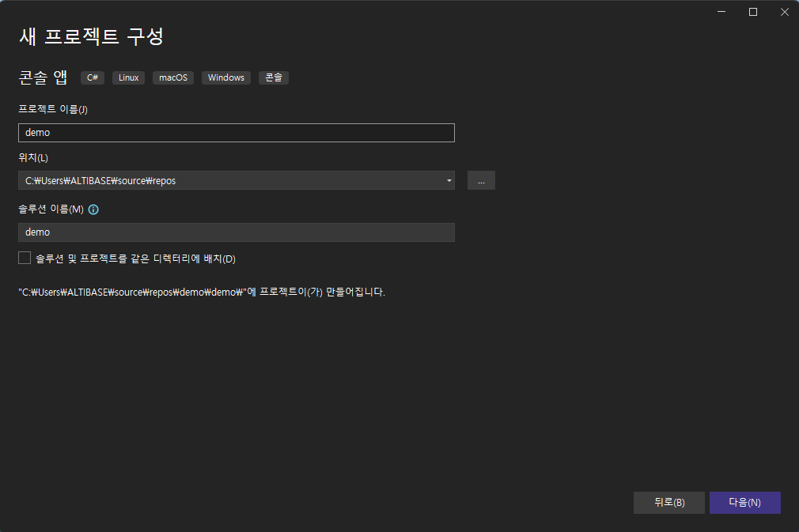Click inside the 솔루션 이름 text field

tap(236, 232)
